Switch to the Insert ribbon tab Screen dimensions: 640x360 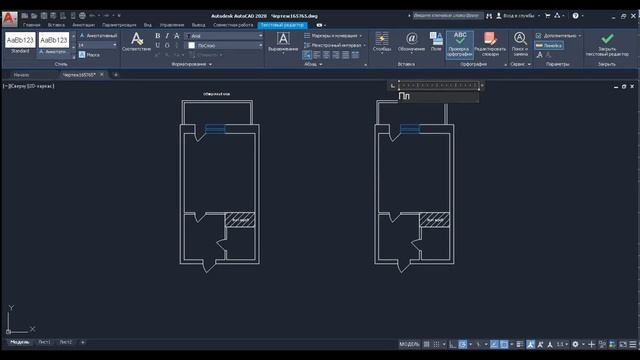pos(56,25)
